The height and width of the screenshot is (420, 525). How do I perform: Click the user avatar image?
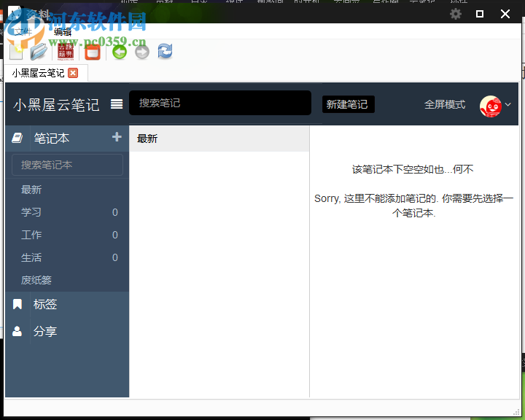[491, 106]
